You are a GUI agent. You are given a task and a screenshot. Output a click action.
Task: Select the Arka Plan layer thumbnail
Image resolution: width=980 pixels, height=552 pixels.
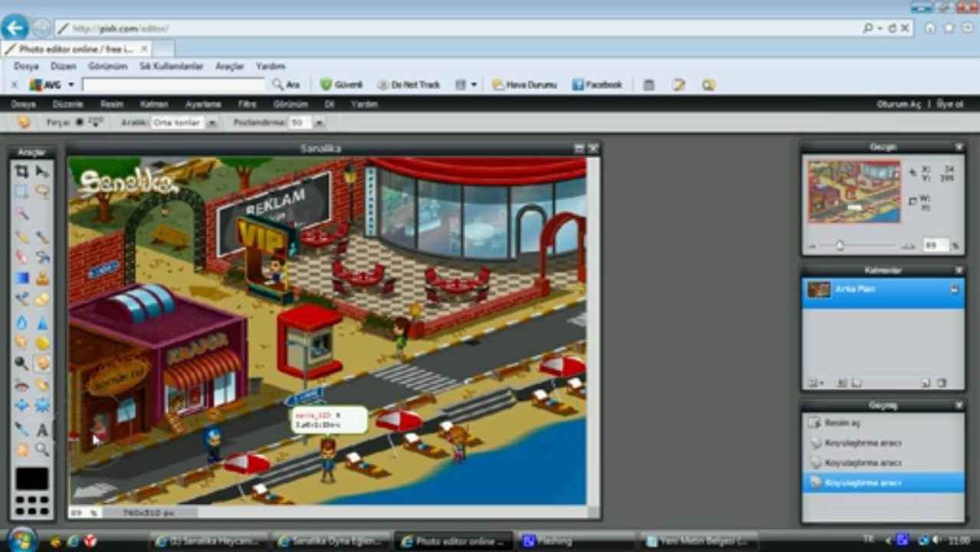point(819,290)
